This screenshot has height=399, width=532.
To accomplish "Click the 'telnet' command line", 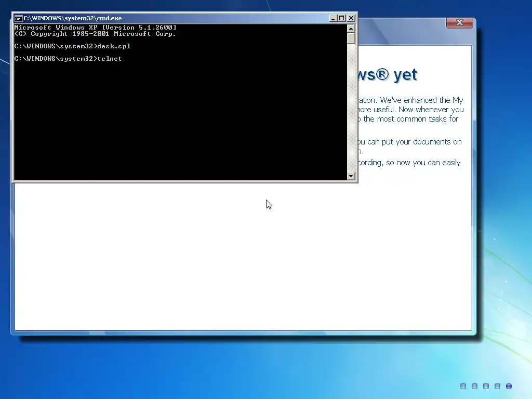I will 68,59.
